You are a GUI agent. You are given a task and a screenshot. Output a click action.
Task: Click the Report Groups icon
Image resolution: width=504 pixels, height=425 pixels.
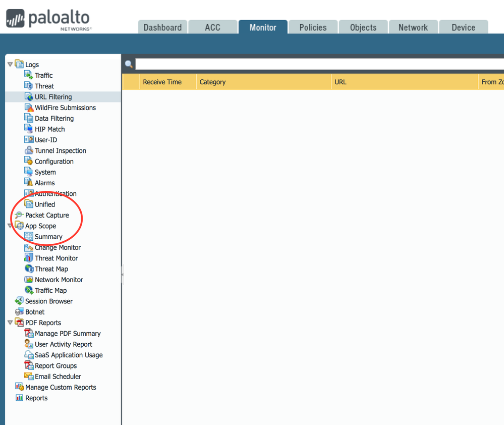click(29, 365)
